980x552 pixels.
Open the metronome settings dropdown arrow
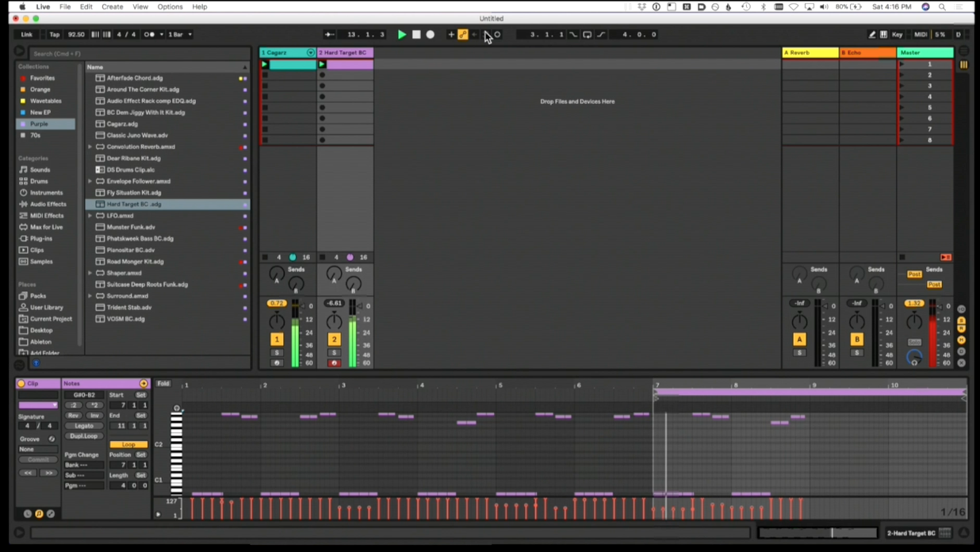click(x=161, y=35)
